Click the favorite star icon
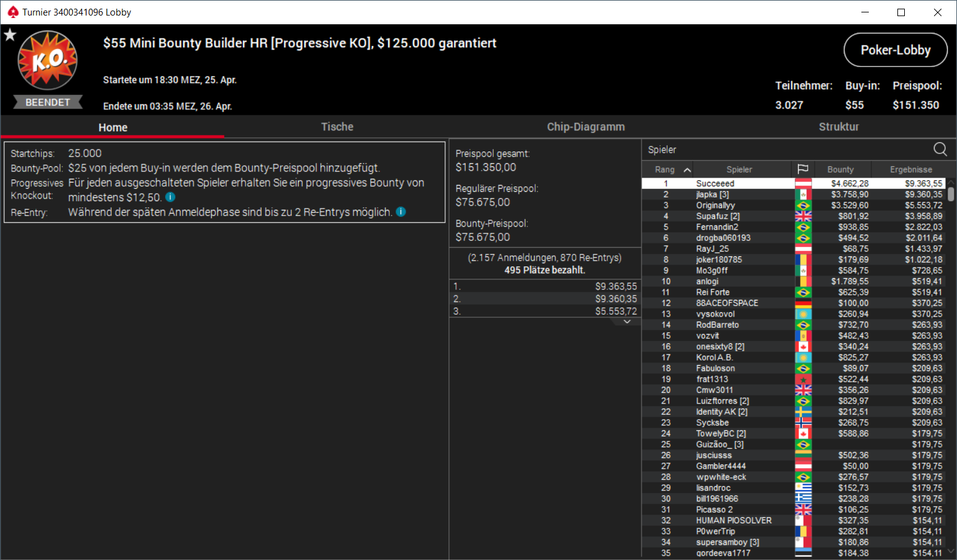The image size is (957, 560). 10,35
